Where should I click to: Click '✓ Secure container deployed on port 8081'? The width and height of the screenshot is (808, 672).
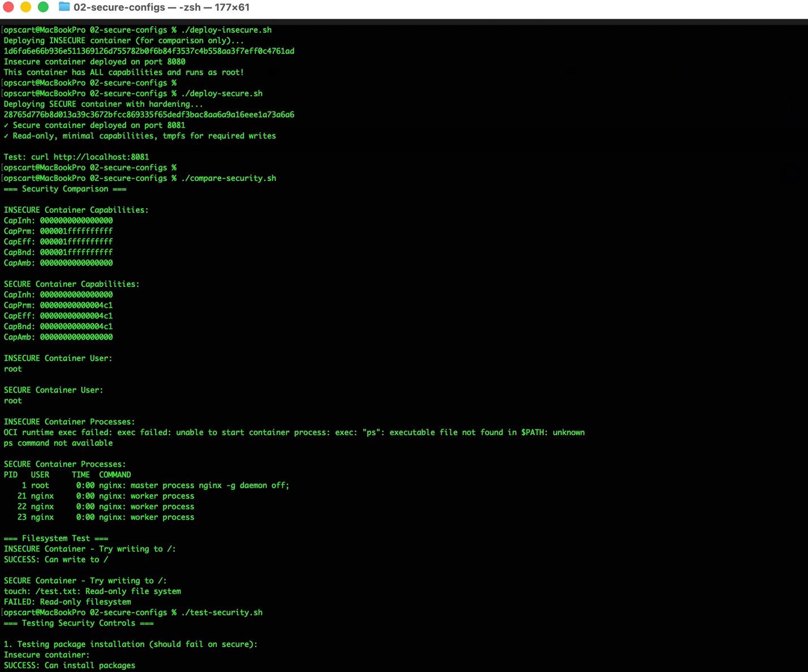click(x=94, y=125)
